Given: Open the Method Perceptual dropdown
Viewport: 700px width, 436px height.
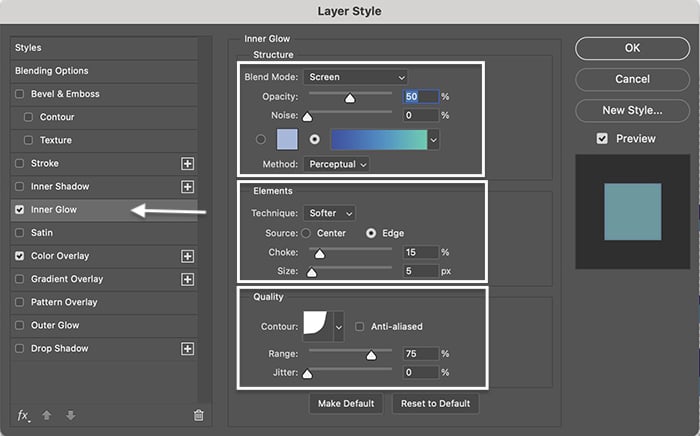Looking at the screenshot, I should (x=337, y=164).
